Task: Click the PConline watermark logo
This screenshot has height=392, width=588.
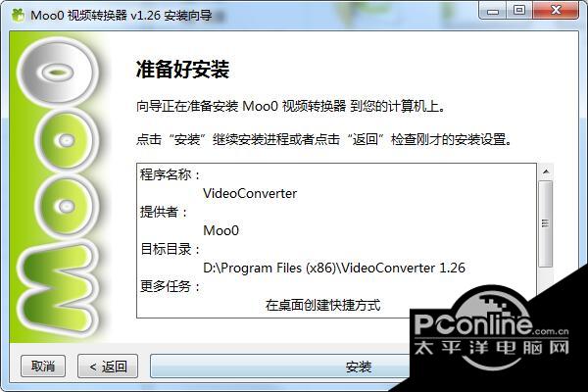Action: point(491,332)
